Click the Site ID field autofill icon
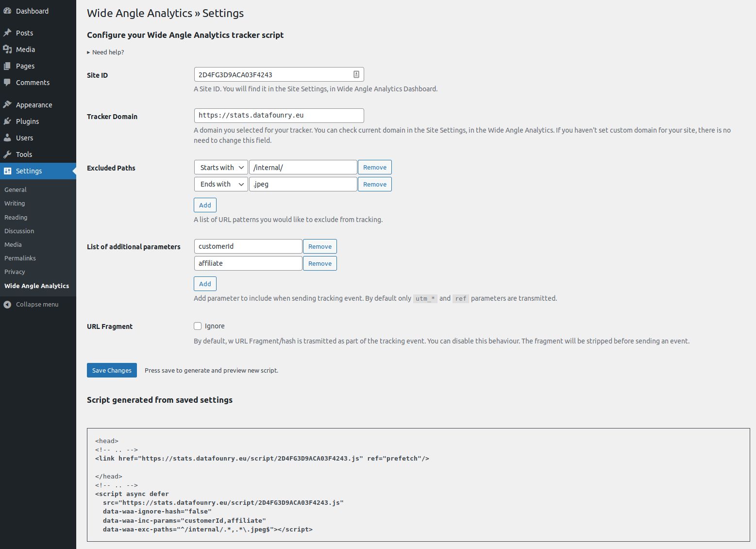 click(x=356, y=74)
